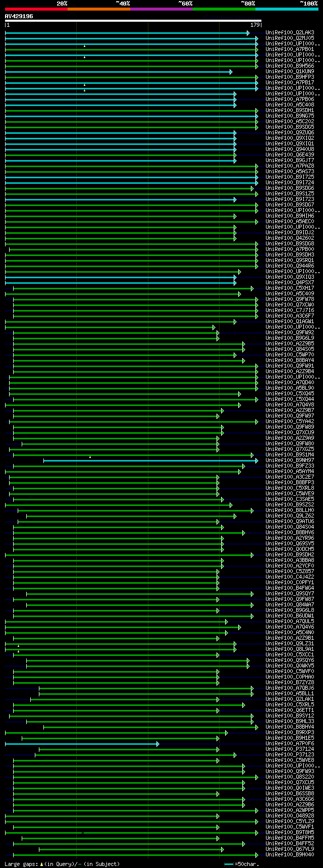Pick hit UniRef100_Q0WKV5
This screenshot has height=868, width=323.
tap(290, 666)
